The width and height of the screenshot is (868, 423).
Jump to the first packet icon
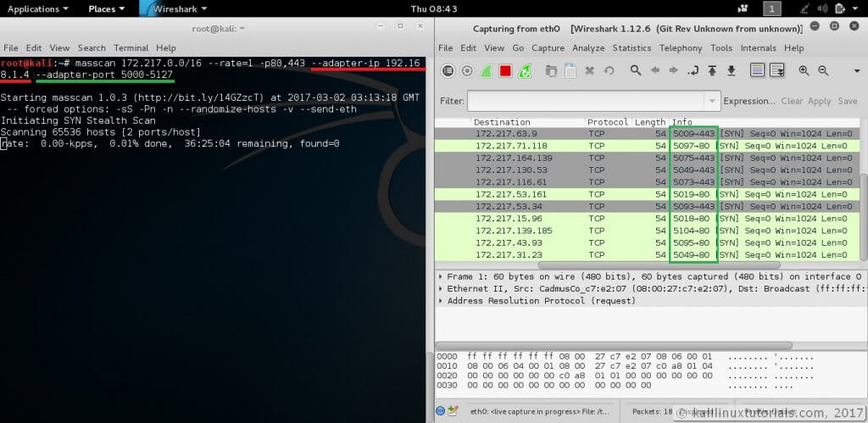pyautogui.click(x=712, y=70)
